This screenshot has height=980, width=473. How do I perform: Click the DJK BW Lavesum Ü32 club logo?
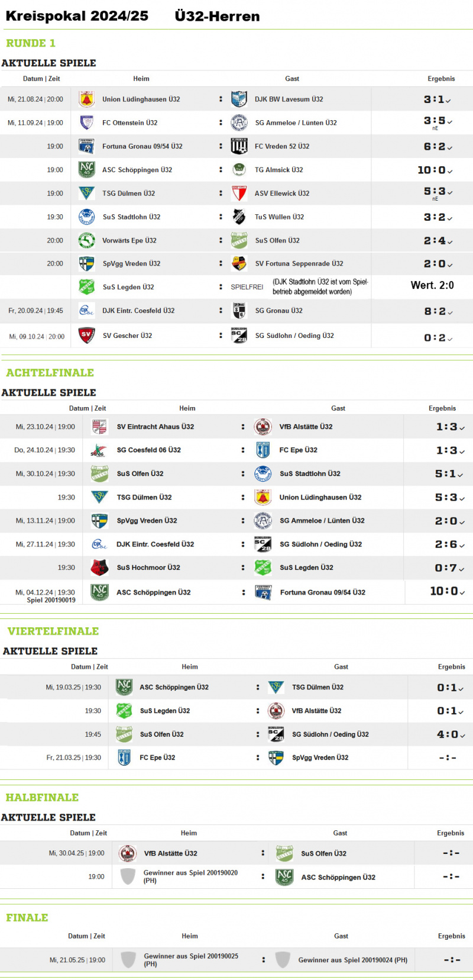coord(239,99)
